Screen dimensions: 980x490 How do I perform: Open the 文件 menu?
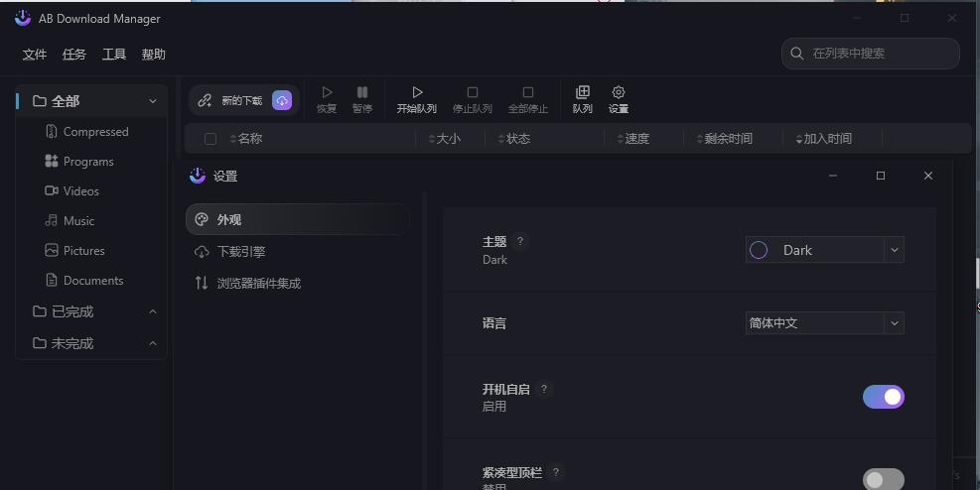click(35, 55)
